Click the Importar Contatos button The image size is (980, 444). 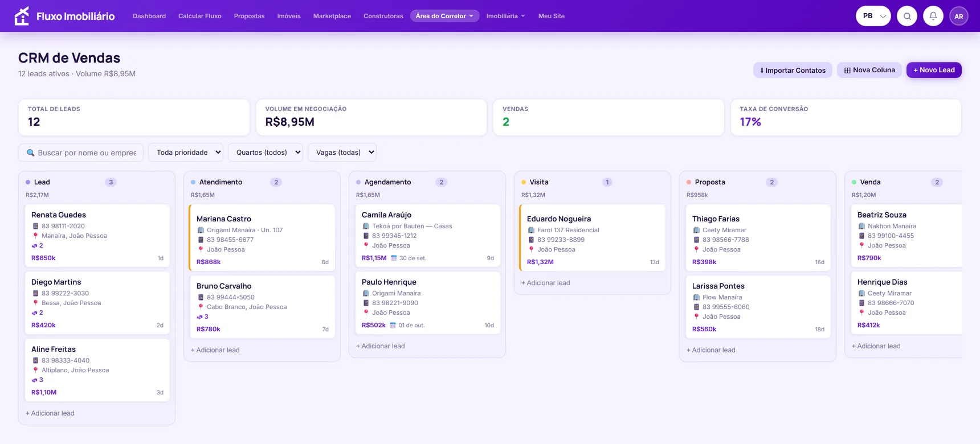(793, 70)
